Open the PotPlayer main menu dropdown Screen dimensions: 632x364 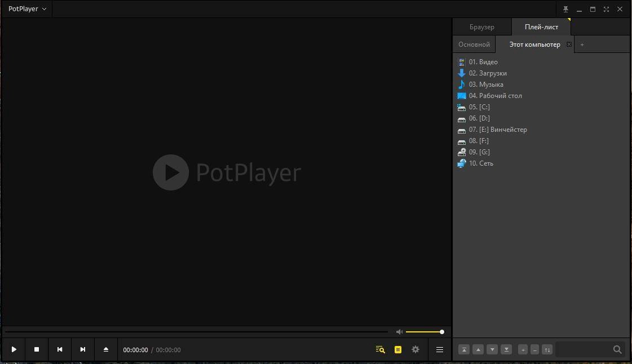pos(27,9)
